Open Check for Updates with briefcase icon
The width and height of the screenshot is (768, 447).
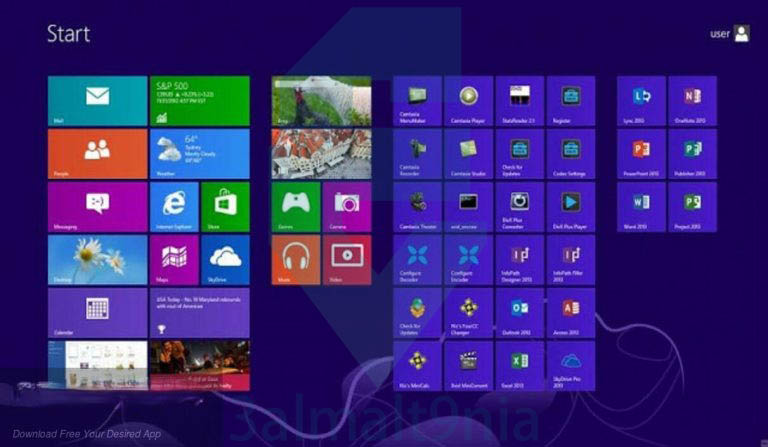point(520,154)
